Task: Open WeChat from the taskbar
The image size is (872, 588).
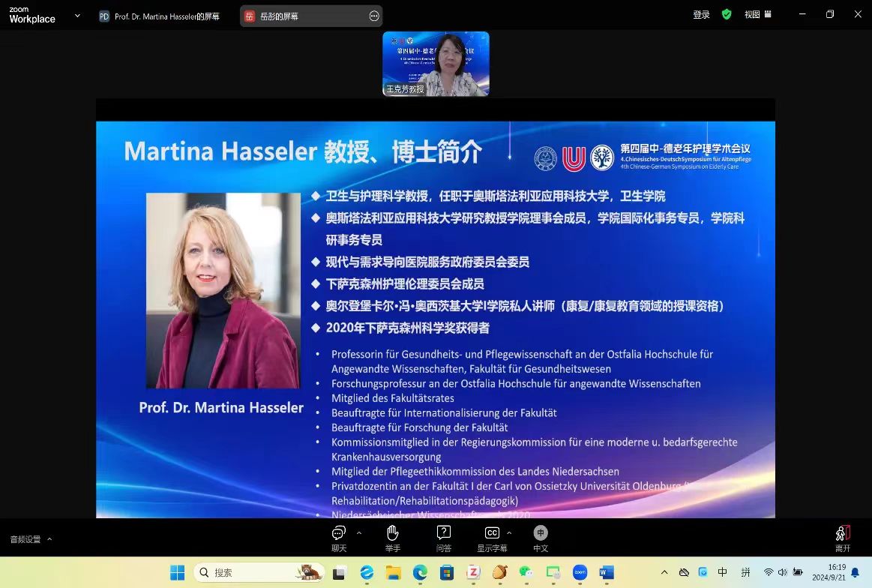Action: [x=526, y=572]
